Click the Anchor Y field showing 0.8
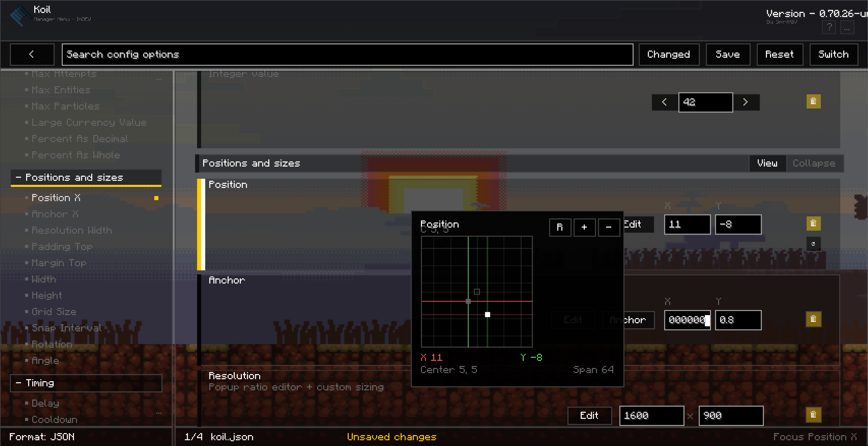The image size is (868, 446). [x=738, y=320]
